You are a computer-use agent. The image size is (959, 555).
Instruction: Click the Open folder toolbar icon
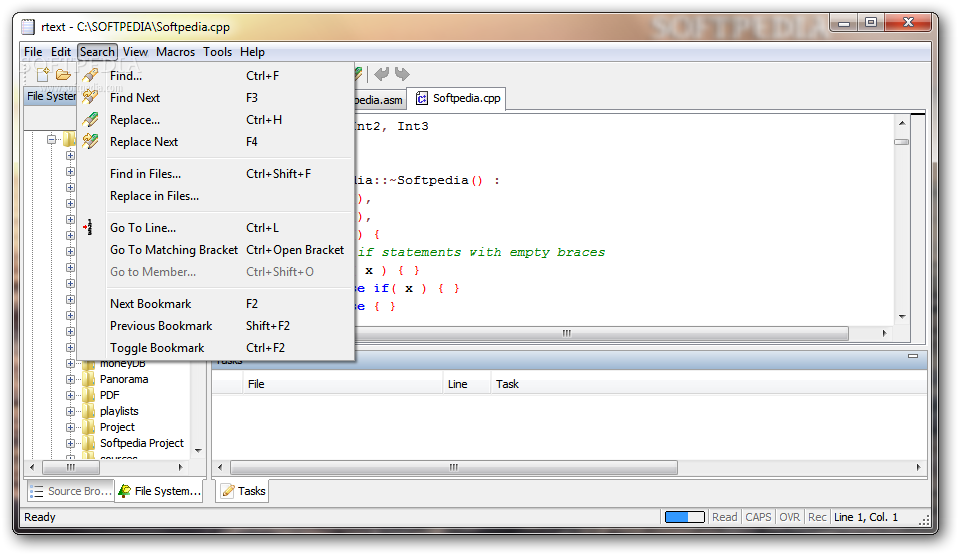click(x=63, y=75)
